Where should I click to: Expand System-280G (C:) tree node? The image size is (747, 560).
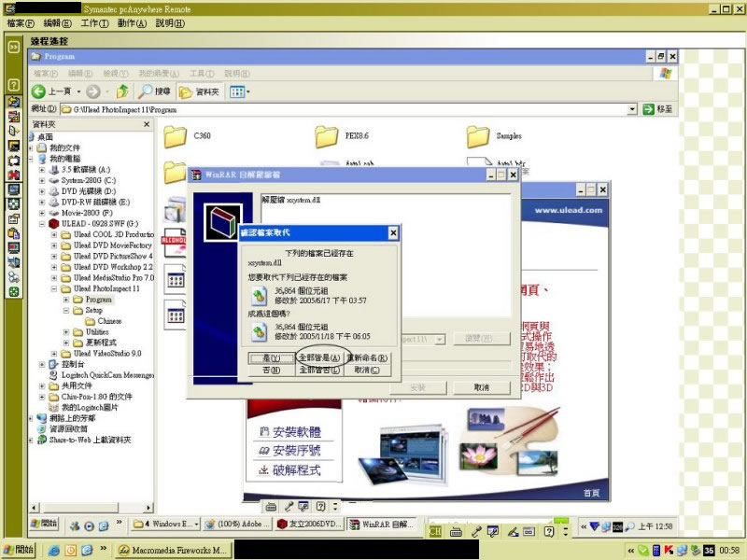coord(42,180)
